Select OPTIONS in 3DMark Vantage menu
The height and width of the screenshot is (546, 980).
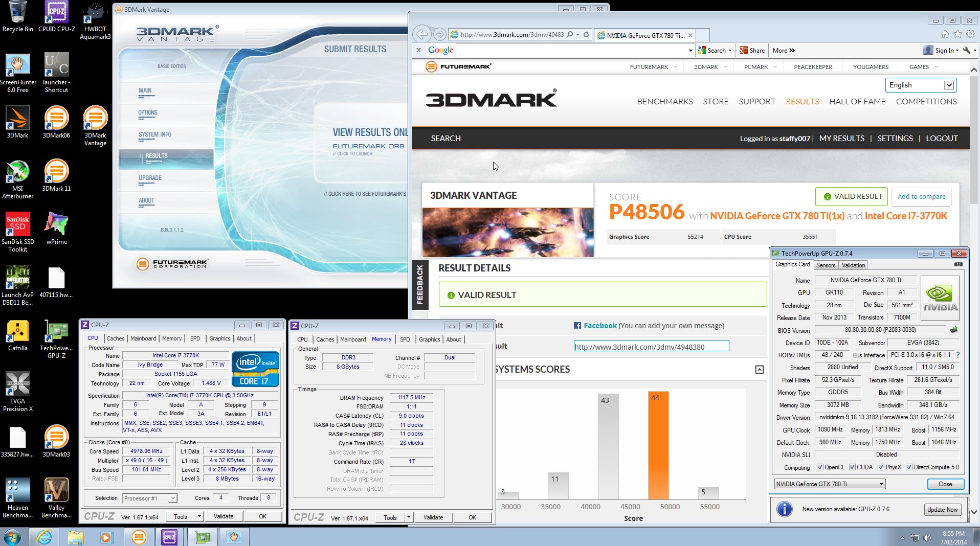pyautogui.click(x=148, y=113)
